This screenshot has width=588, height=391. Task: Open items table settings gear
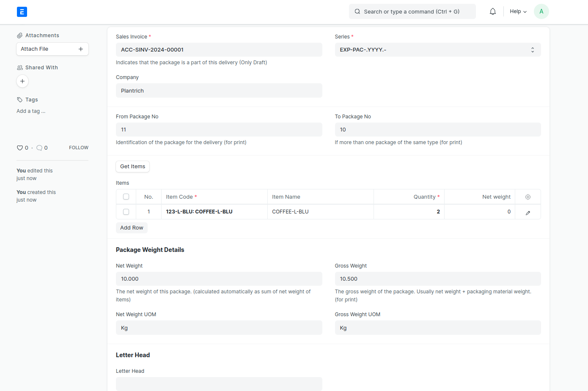(528, 197)
